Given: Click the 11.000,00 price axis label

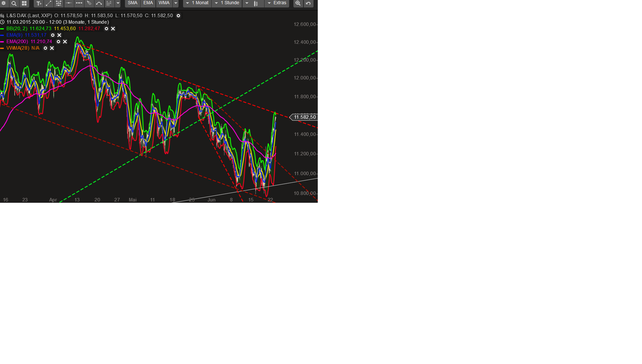Looking at the screenshot, I should point(305,174).
